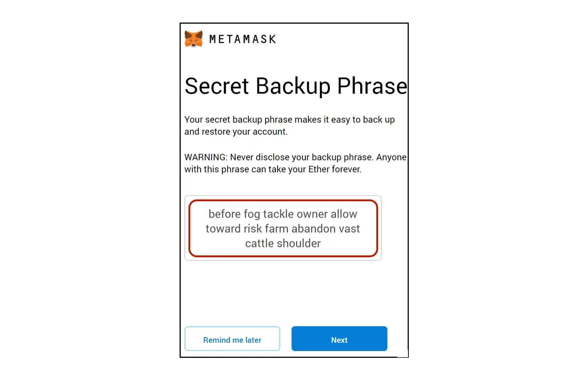
Task: Click the METAMASK wordmark text
Action: [x=243, y=39]
